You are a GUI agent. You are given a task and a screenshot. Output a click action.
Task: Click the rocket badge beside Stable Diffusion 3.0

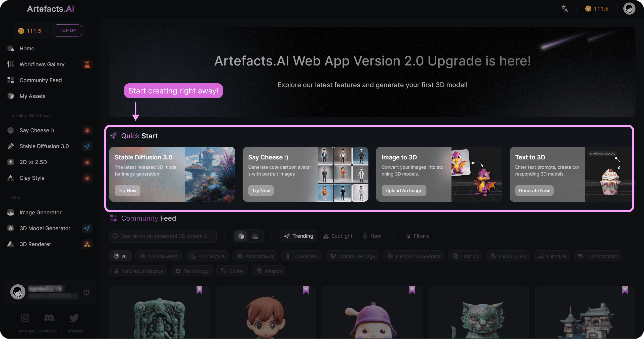click(87, 146)
